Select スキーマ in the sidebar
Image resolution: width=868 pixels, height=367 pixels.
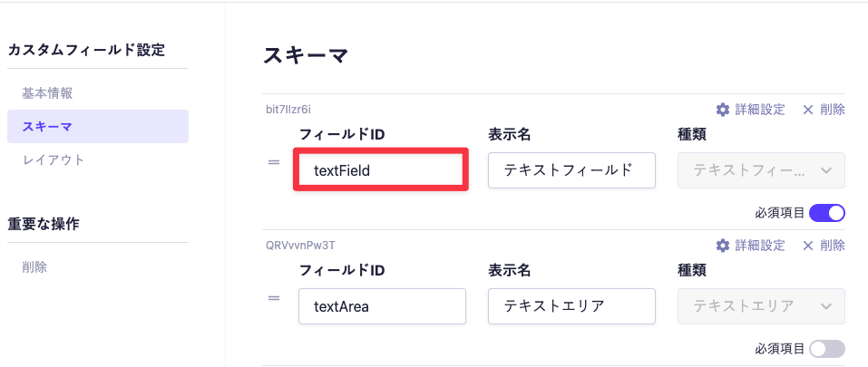(x=47, y=127)
